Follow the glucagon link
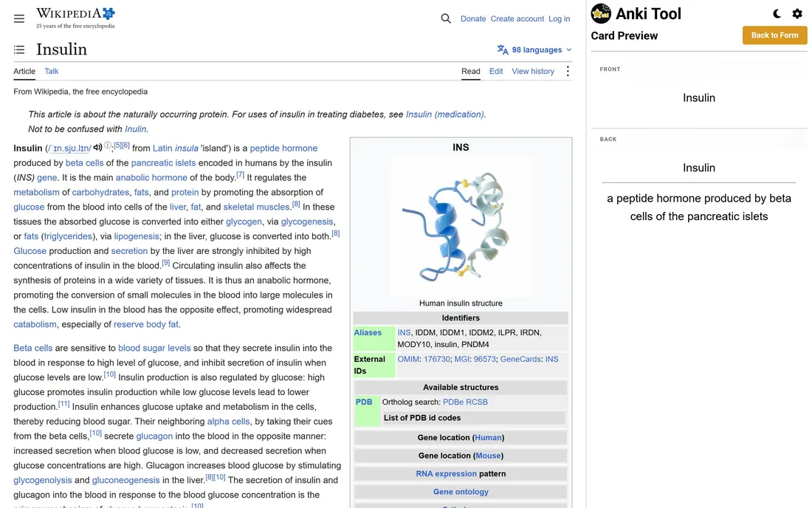Viewport: 812px width, 508px height. 154,436
